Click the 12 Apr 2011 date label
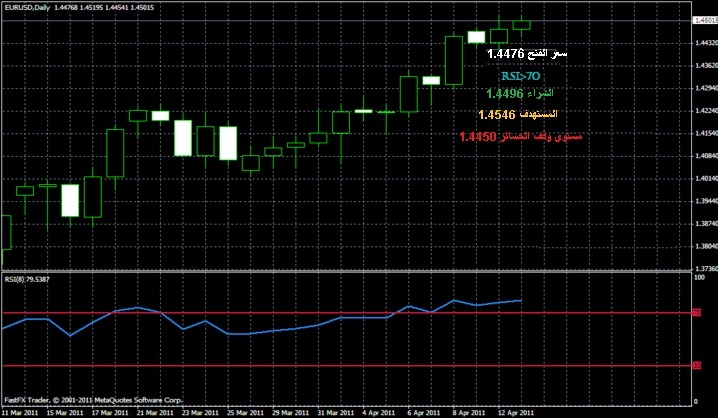Screen dimensions: 718x418 point(515,411)
